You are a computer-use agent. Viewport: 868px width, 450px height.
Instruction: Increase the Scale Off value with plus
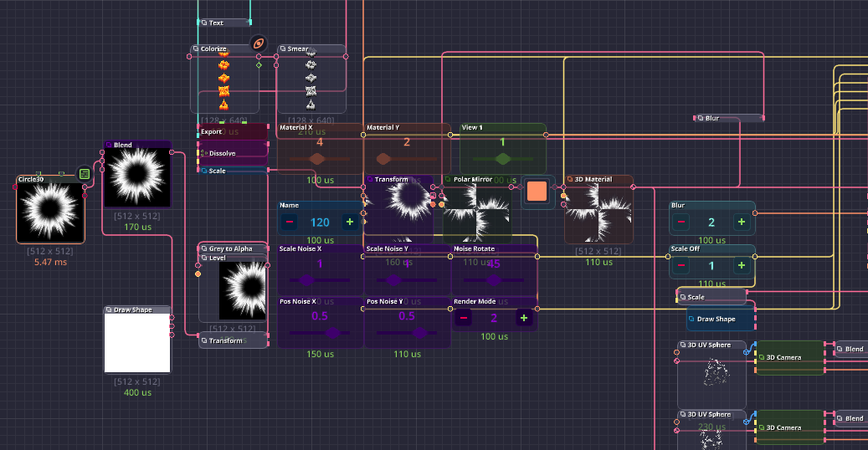tap(742, 266)
